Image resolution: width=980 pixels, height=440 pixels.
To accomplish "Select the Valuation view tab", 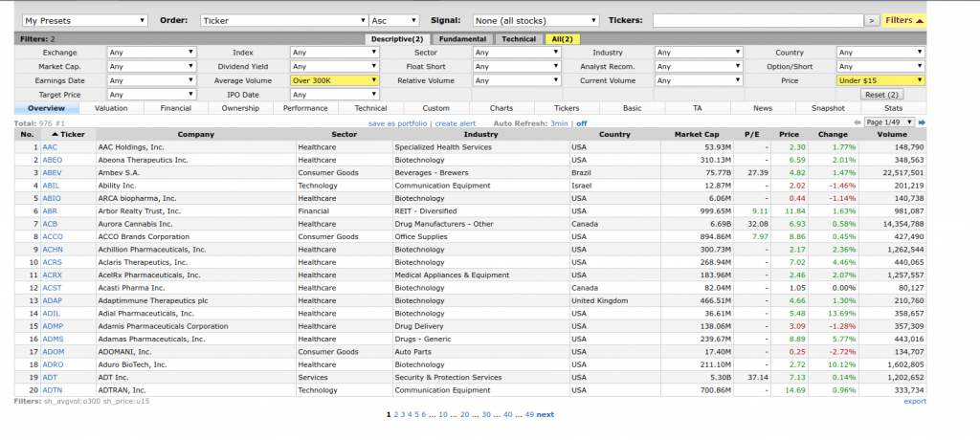I will [x=111, y=108].
